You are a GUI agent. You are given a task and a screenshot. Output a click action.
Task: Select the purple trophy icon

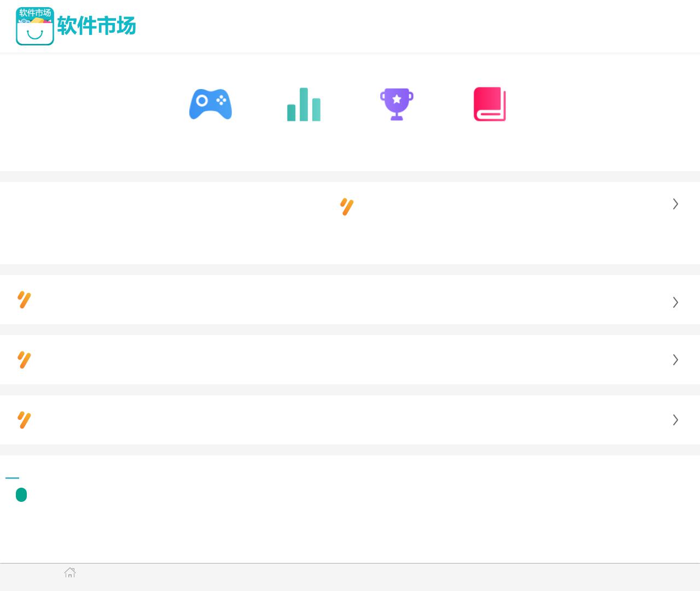pos(396,104)
